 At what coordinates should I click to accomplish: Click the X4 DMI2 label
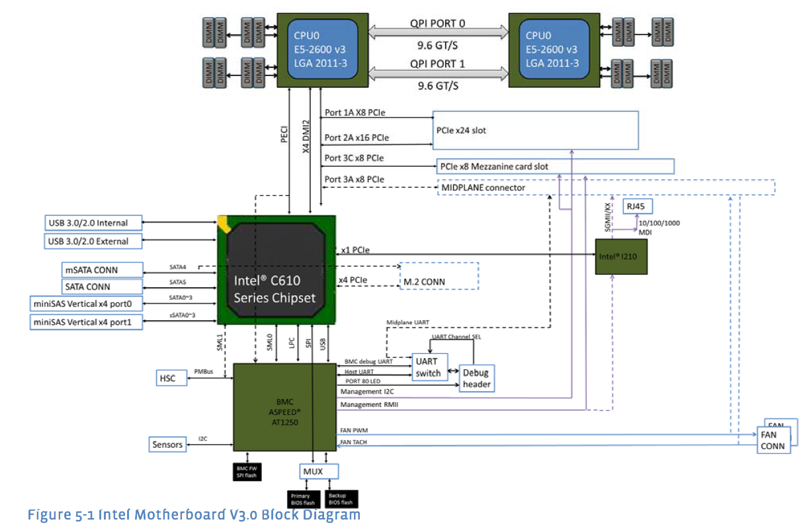tap(306, 137)
